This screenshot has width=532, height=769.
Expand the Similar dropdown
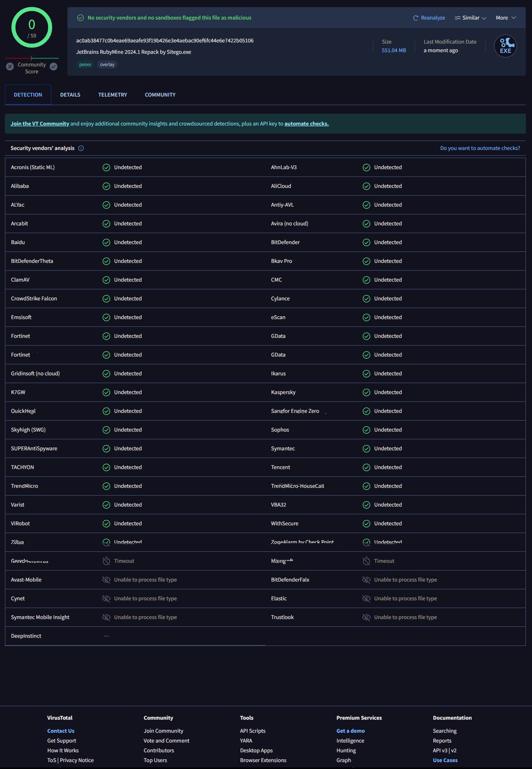470,18
